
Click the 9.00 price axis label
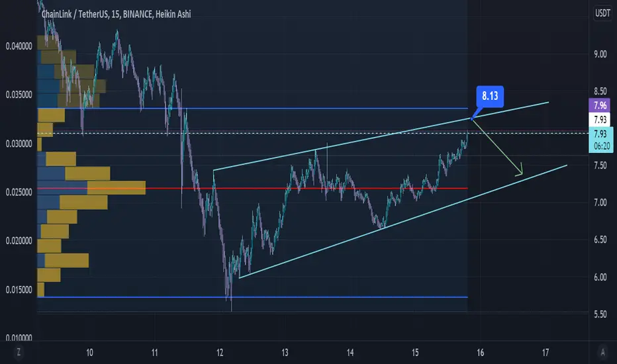tap(600, 54)
